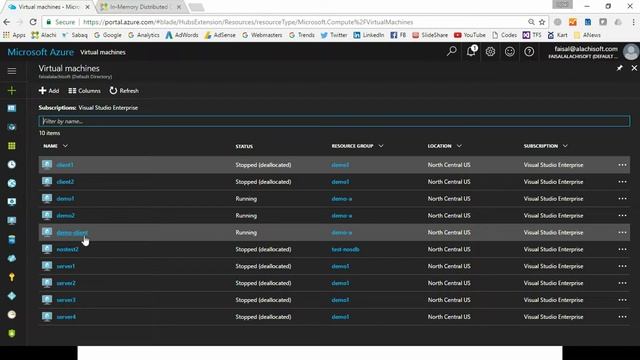640x360 pixels.
Task: Open the notifications bell
Action: click(x=471, y=51)
